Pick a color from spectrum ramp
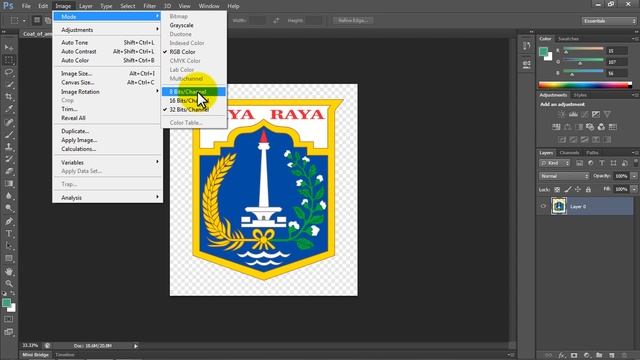The width and height of the screenshot is (640, 360). [585, 85]
